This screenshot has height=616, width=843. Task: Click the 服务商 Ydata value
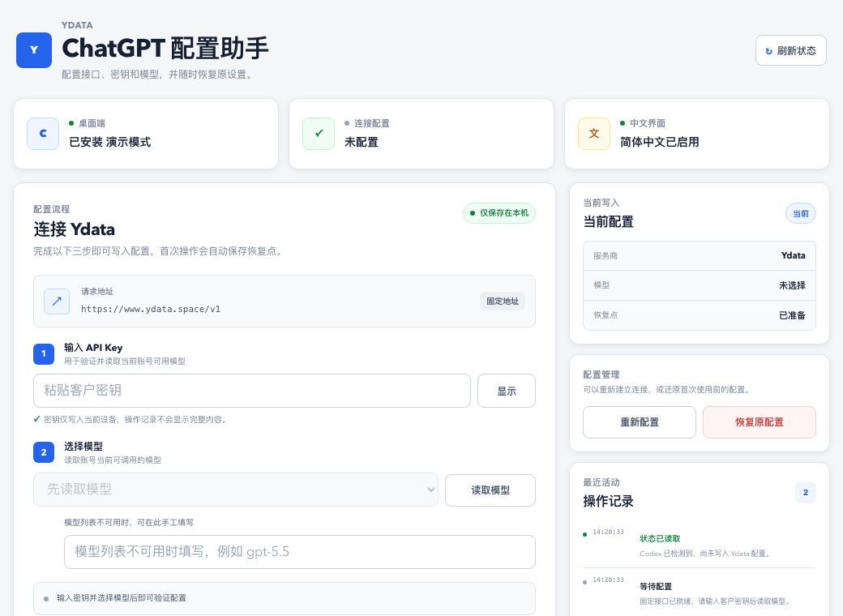coord(793,255)
